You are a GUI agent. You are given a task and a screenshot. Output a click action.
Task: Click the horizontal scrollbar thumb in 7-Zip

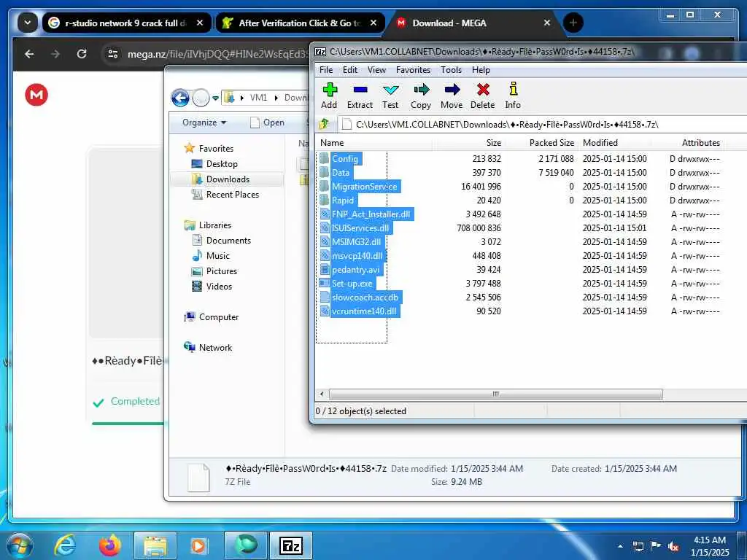[x=495, y=394]
